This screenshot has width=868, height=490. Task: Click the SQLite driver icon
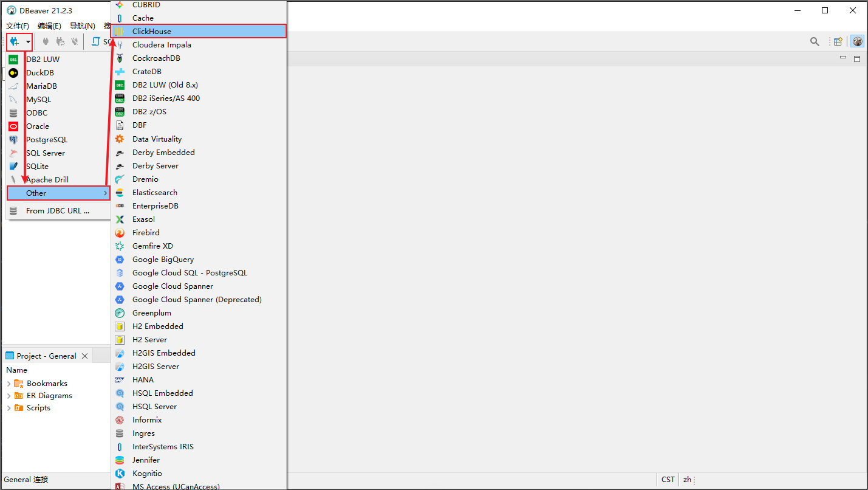point(13,166)
